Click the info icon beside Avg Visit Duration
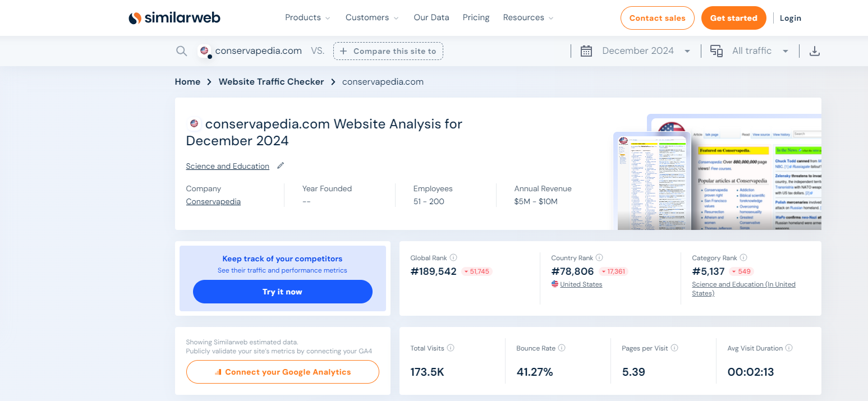The width and height of the screenshot is (868, 401). [x=789, y=348]
